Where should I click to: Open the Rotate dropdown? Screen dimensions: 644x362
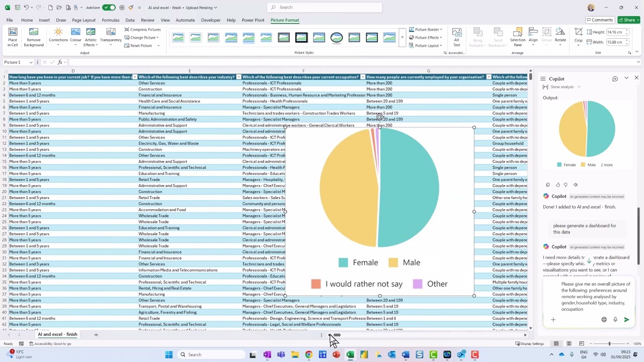560,44
